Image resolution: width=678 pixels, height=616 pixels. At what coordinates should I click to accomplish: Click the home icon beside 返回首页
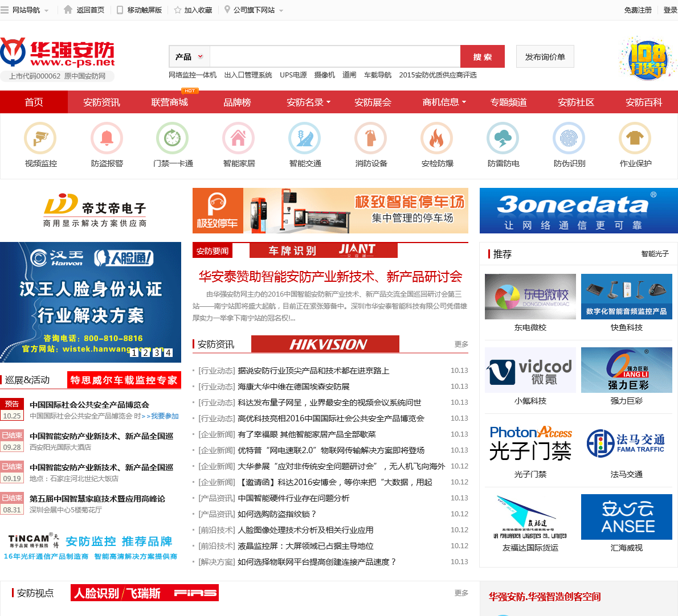tap(68, 10)
